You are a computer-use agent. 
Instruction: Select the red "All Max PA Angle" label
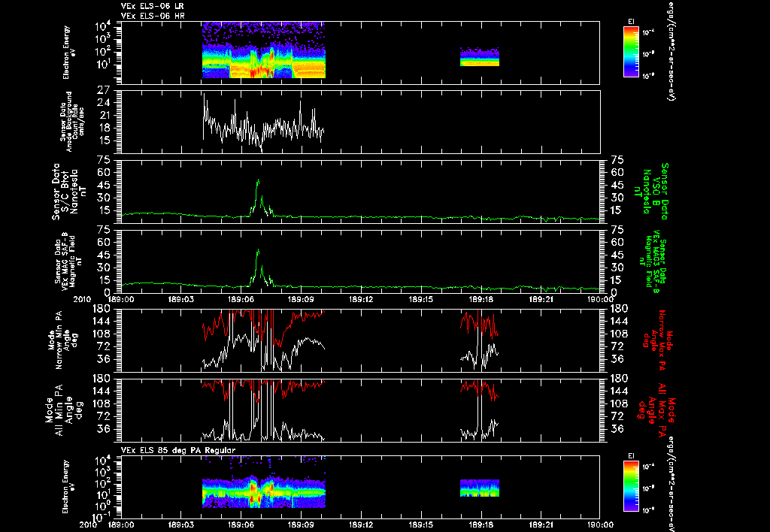[x=656, y=409]
